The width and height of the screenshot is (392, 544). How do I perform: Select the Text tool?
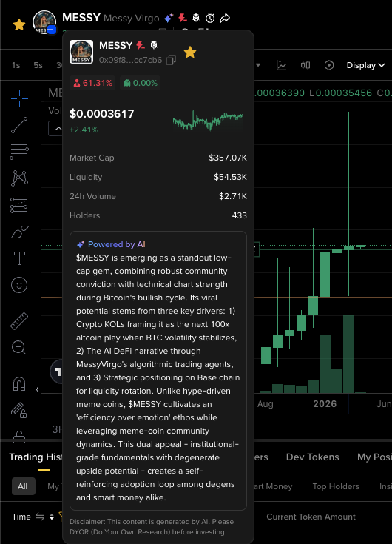(19, 258)
